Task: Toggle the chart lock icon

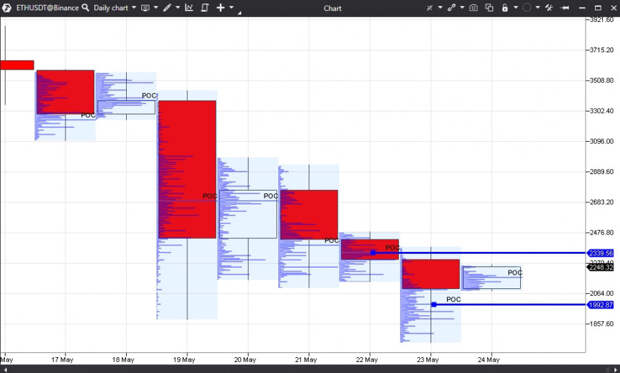Action: tap(505, 8)
